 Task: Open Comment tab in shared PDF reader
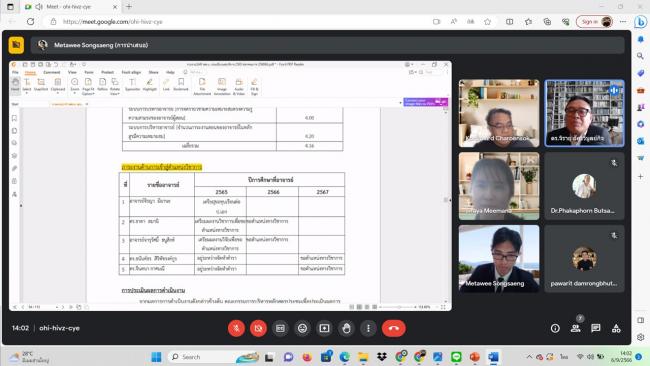coord(52,72)
